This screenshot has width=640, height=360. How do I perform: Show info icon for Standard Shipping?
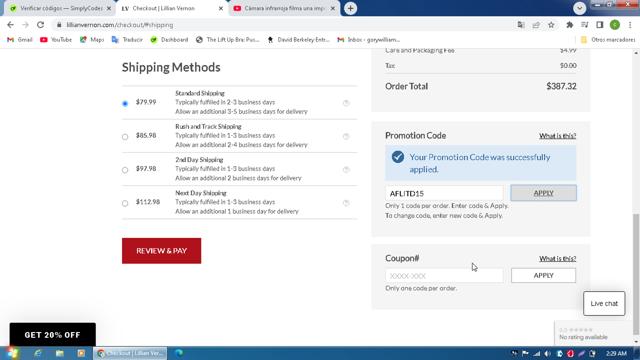point(346,103)
